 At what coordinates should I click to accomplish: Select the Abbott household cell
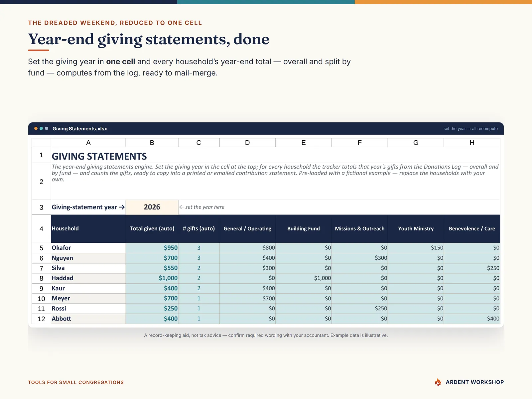pyautogui.click(x=88, y=319)
